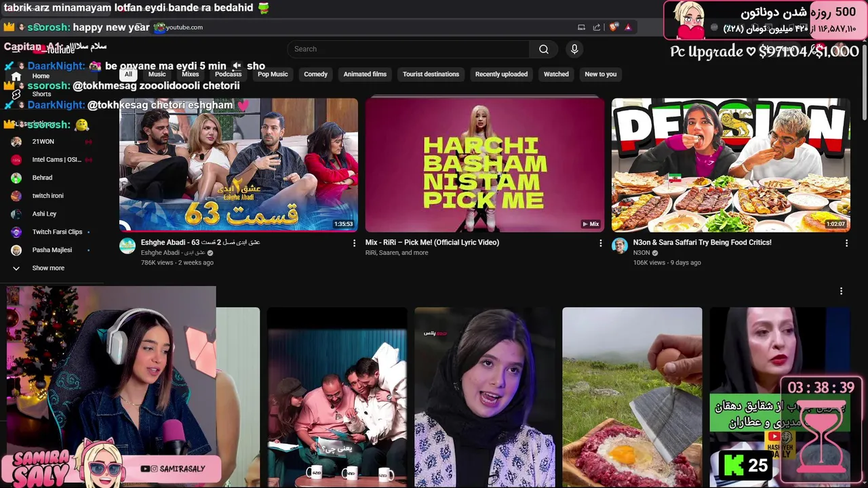Play the PERSIAN food thumbnail by N3ON
The width and height of the screenshot is (868, 488).
731,165
